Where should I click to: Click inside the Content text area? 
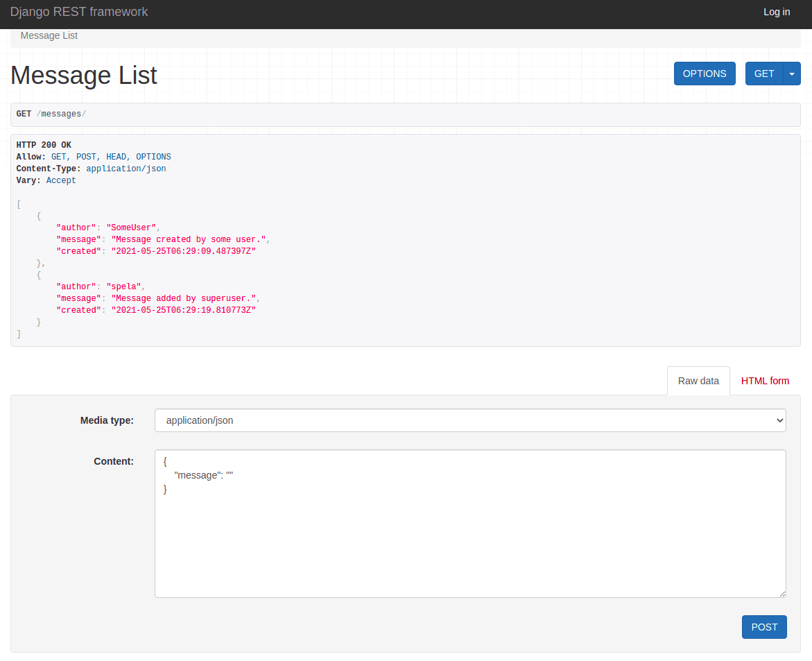[x=470, y=523]
